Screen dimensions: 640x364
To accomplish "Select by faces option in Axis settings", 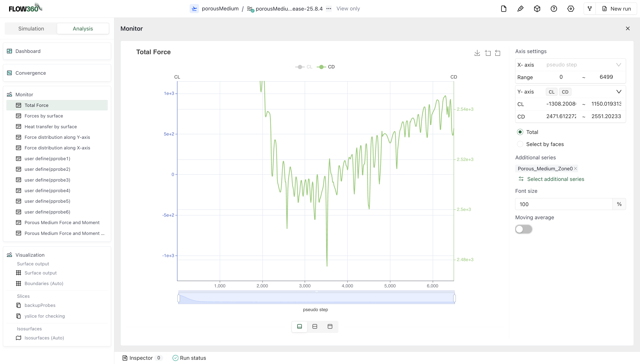I will [x=520, y=144].
